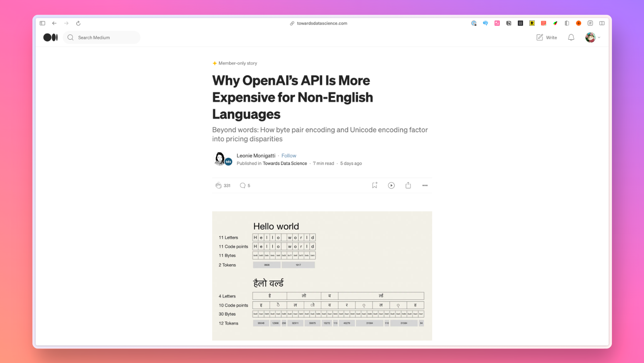
Task: Share this story
Action: 408,185
